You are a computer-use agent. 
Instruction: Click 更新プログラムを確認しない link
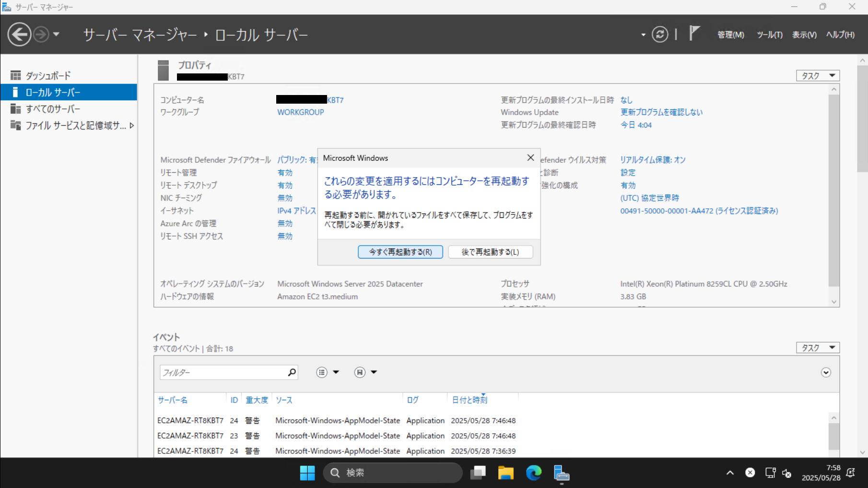coord(661,112)
